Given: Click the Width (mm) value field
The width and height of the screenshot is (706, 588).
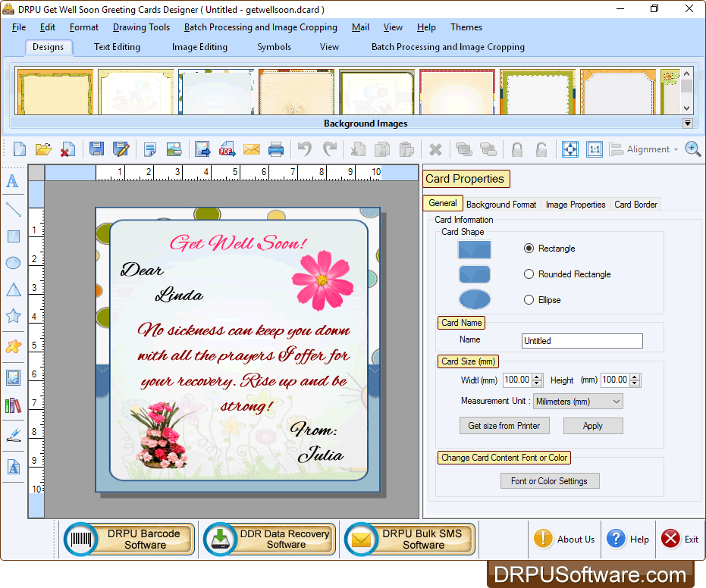Looking at the screenshot, I should pos(517,380).
